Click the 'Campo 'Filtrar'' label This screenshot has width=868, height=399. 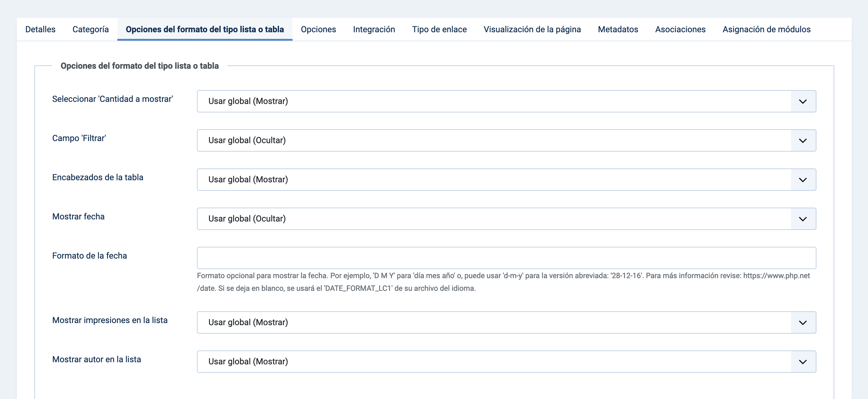click(79, 138)
